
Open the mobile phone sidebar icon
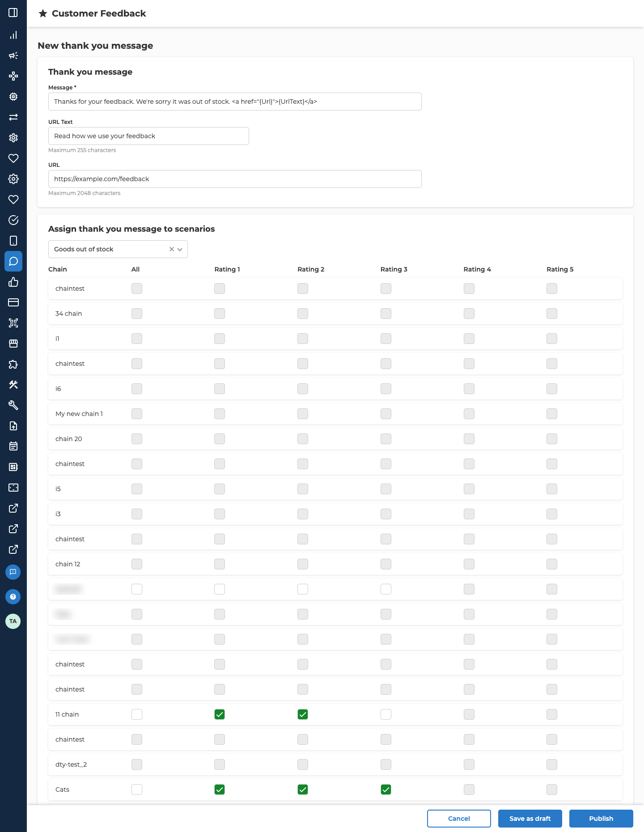coord(13,241)
